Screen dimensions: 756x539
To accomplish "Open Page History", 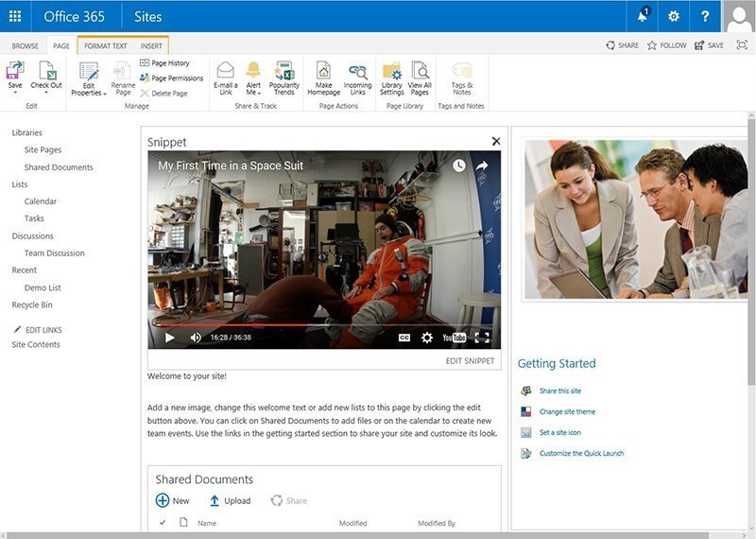I will [x=164, y=62].
